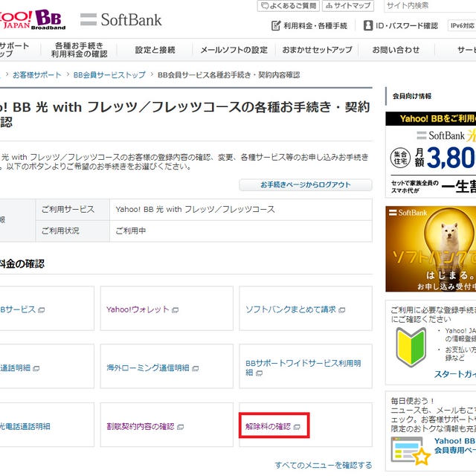Open SoftBank dog lightbulb banner
The image size is (476, 476).
[431, 249]
